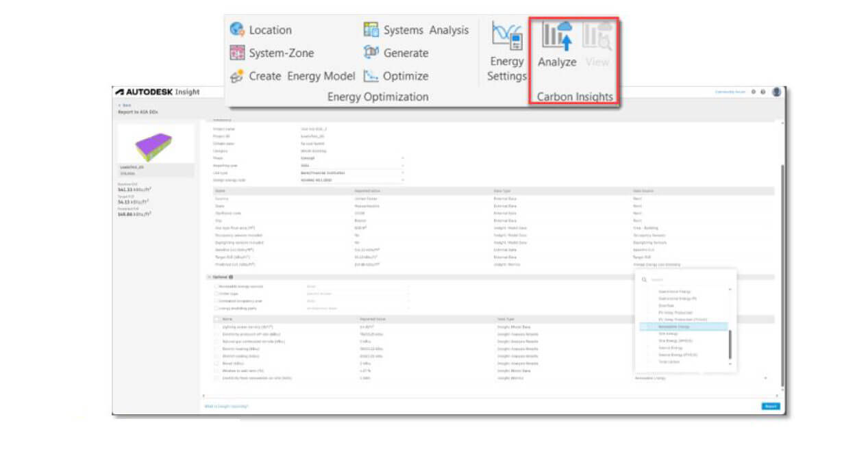The image size is (868, 469).
Task: Click the Autodesk Insight logo
Action: pos(157,92)
